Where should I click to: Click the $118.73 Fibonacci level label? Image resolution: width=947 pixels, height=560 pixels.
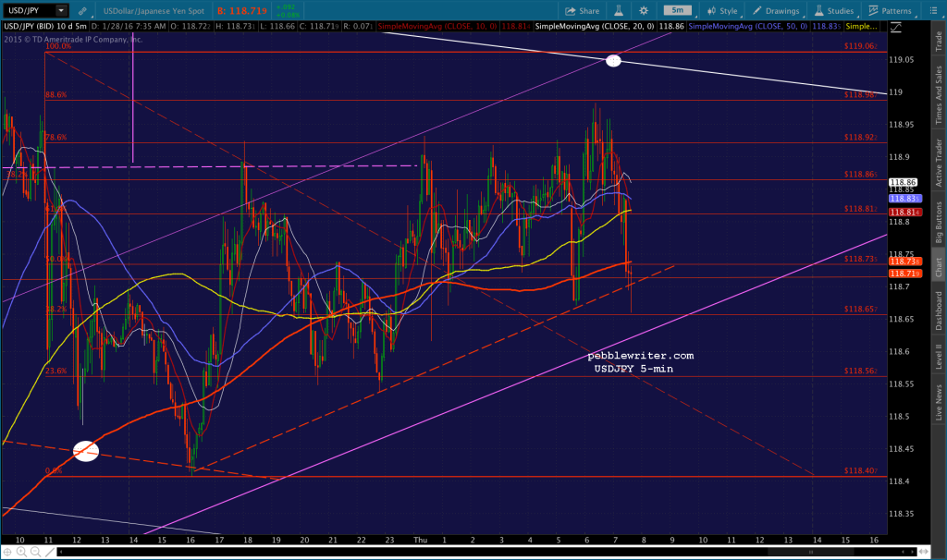[861, 258]
